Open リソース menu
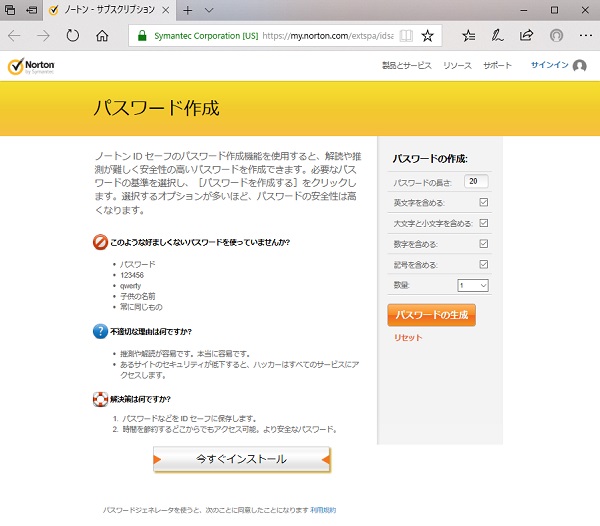 click(457, 65)
